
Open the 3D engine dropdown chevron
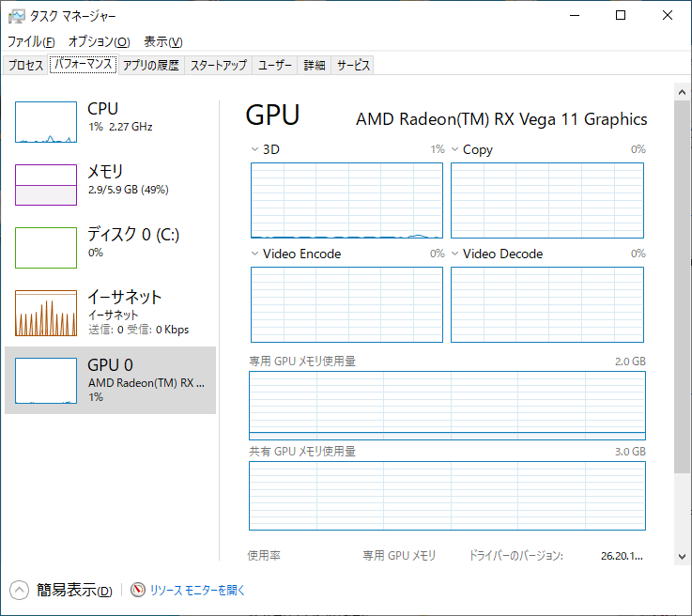(x=254, y=149)
